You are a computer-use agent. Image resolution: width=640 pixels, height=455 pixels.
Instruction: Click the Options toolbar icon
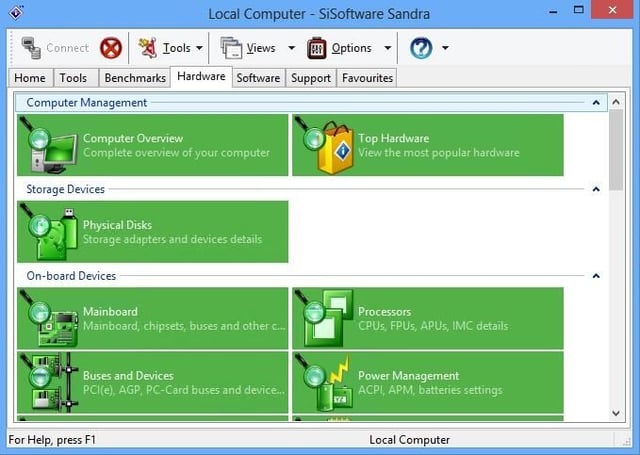pyautogui.click(x=316, y=48)
